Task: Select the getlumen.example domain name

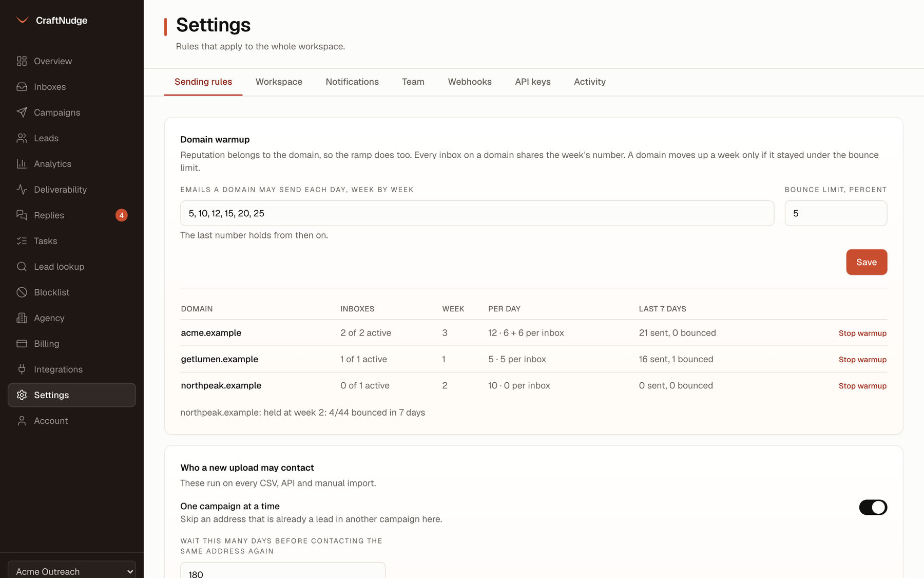Action: point(219,359)
